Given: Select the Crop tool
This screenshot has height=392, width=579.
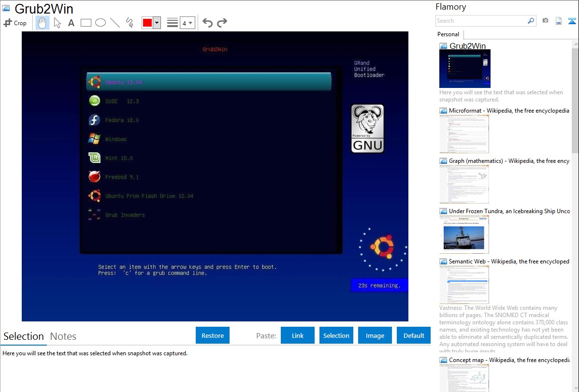Looking at the screenshot, I should point(15,23).
